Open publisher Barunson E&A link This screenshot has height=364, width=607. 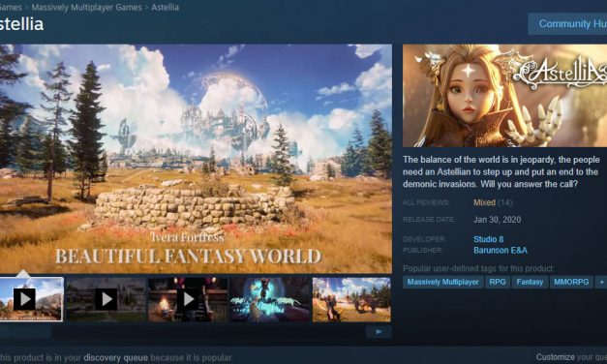[501, 251]
